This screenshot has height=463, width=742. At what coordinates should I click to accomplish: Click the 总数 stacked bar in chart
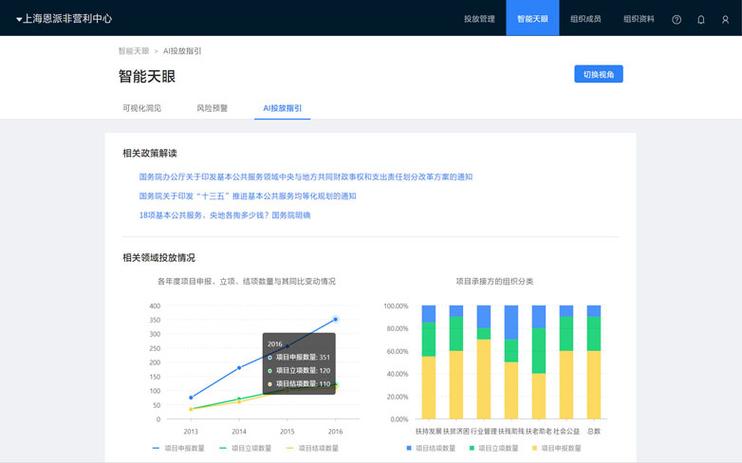tap(594, 362)
